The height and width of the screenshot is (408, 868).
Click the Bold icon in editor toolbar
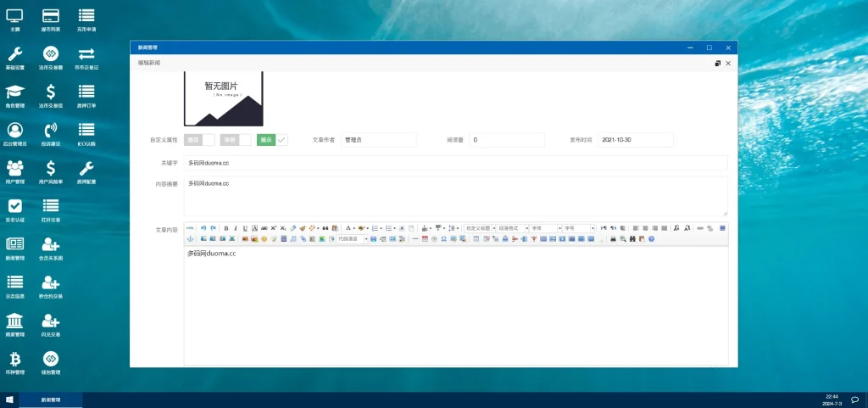tap(226, 228)
